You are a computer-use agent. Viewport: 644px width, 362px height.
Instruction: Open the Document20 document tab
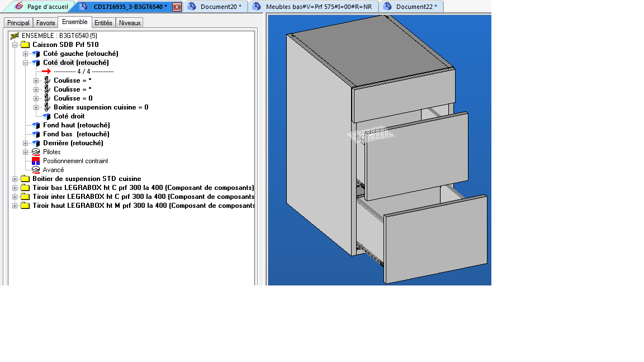pyautogui.click(x=217, y=7)
